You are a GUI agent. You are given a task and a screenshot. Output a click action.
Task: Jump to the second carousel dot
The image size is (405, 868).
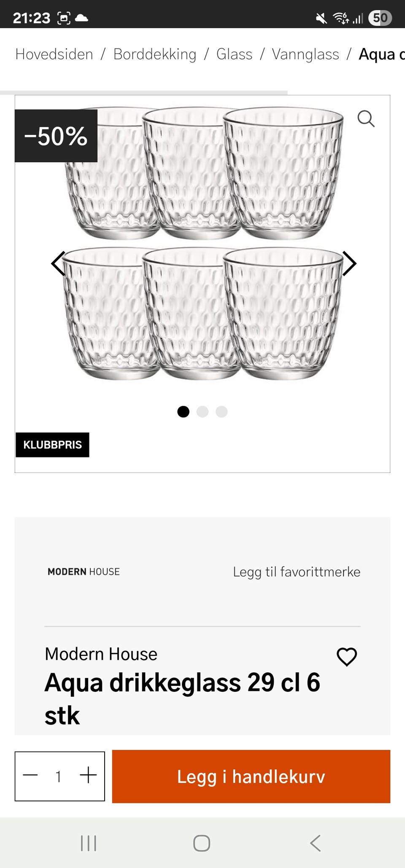click(202, 411)
